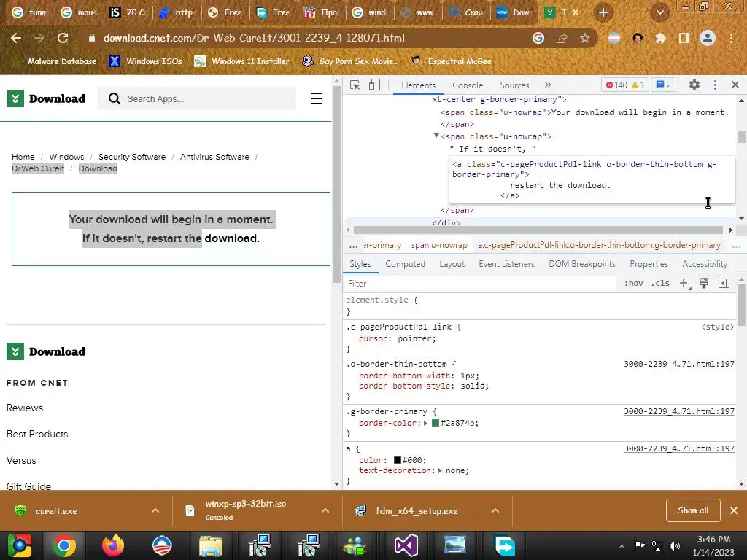Toggle the browser side panel icon
Screen dimensions: 747x560
[684, 38]
